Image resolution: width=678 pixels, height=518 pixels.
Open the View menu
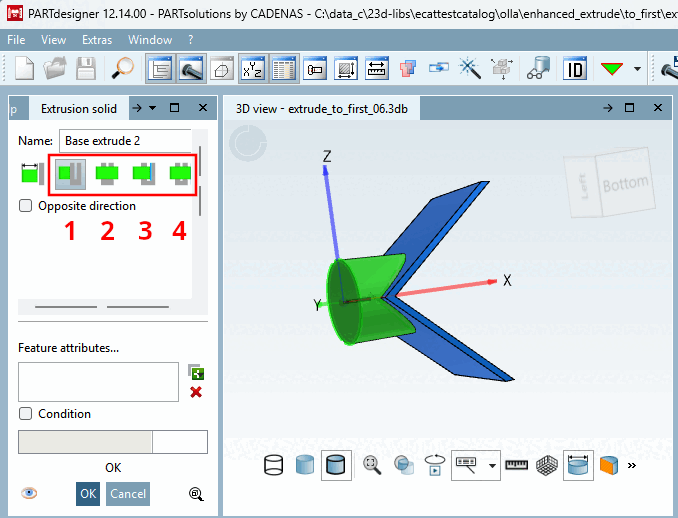click(54, 40)
